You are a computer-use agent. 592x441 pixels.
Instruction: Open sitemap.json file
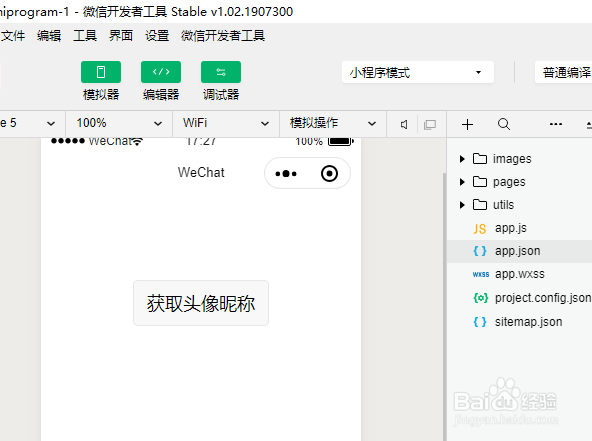[x=520, y=322]
